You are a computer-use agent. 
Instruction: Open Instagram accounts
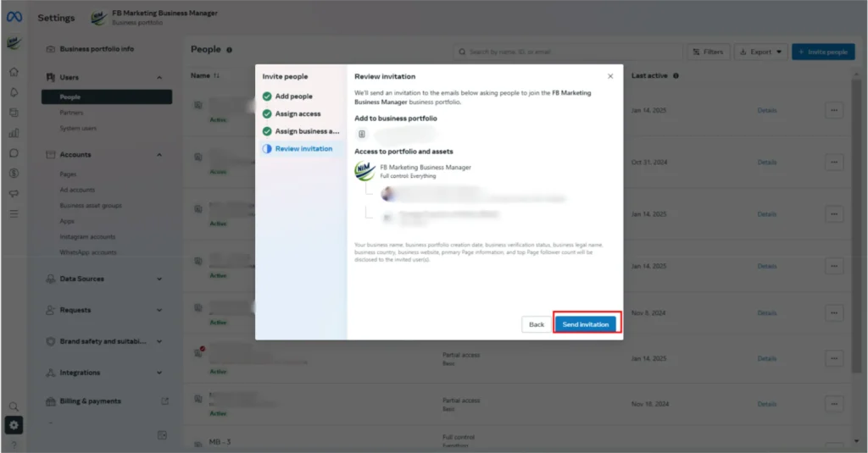click(87, 237)
